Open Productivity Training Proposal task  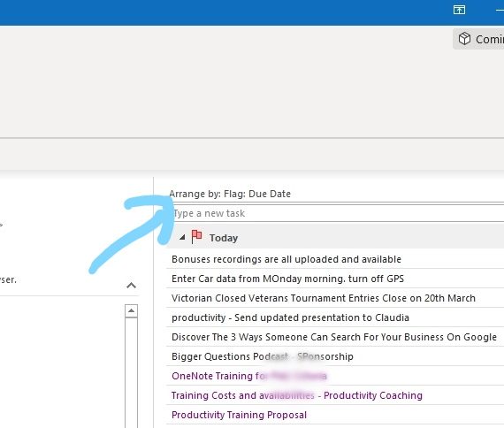point(335,415)
